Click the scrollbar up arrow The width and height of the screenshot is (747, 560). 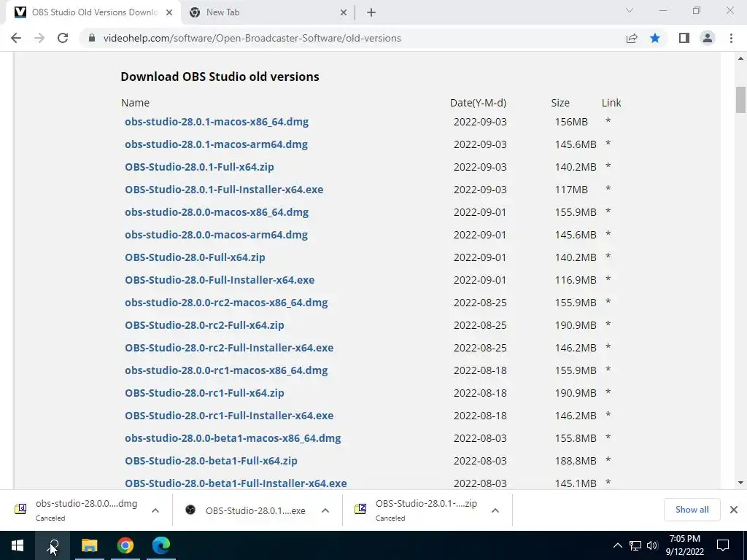click(x=740, y=58)
